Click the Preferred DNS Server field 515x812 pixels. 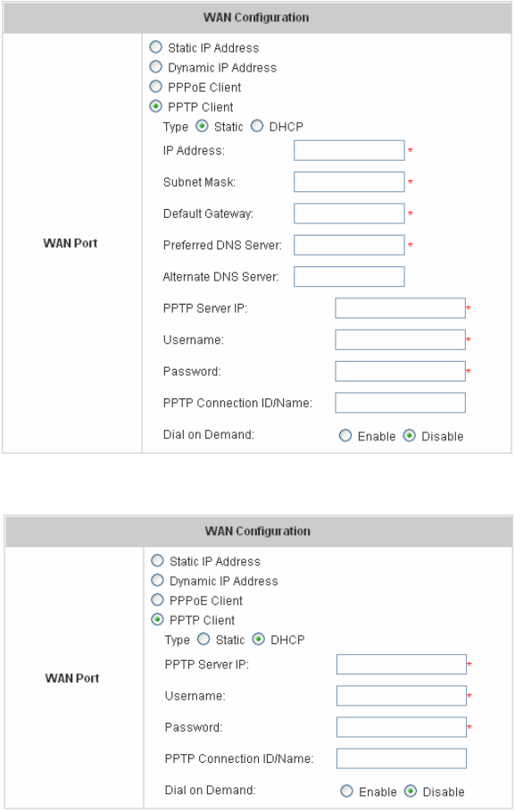(x=349, y=245)
